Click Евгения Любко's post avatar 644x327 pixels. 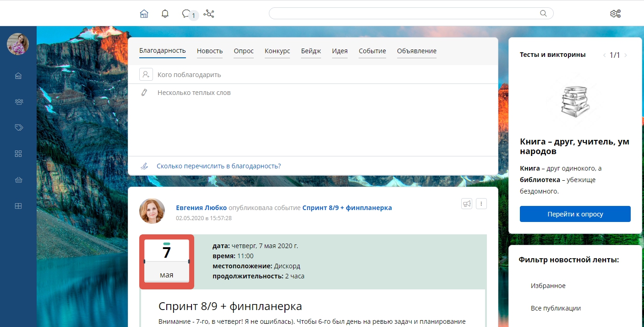pos(152,211)
